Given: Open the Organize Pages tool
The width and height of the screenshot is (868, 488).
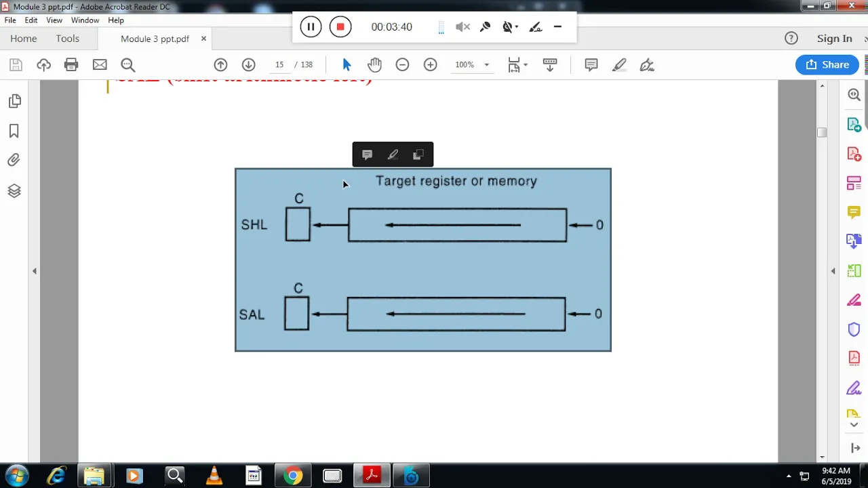Looking at the screenshot, I should point(854,183).
